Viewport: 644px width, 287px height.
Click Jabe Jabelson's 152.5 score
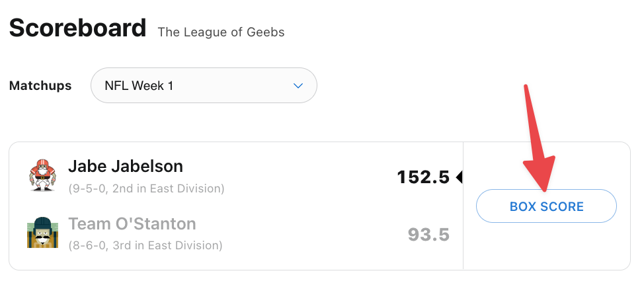(x=423, y=177)
